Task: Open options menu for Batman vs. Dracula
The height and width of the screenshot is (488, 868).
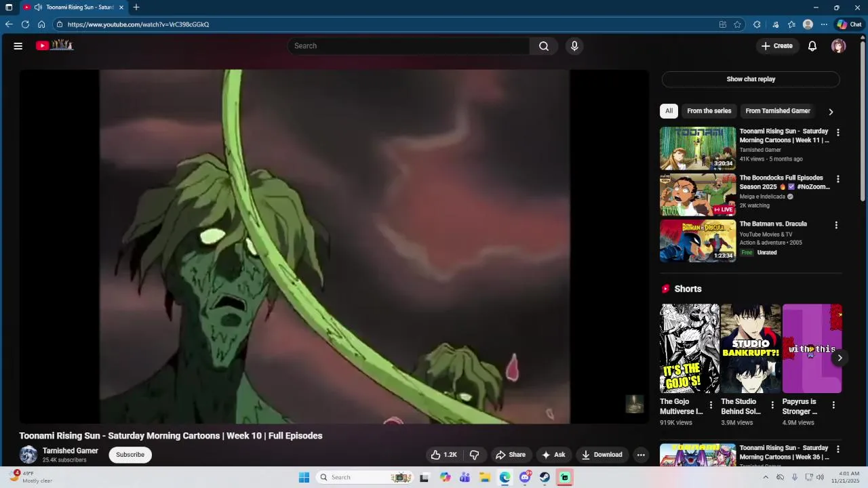Action: (x=836, y=225)
